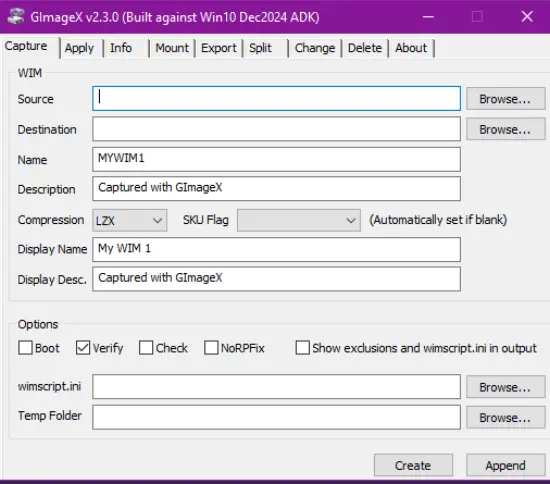Image resolution: width=550 pixels, height=484 pixels.
Task: Close the GImageX window
Action: [x=527, y=16]
